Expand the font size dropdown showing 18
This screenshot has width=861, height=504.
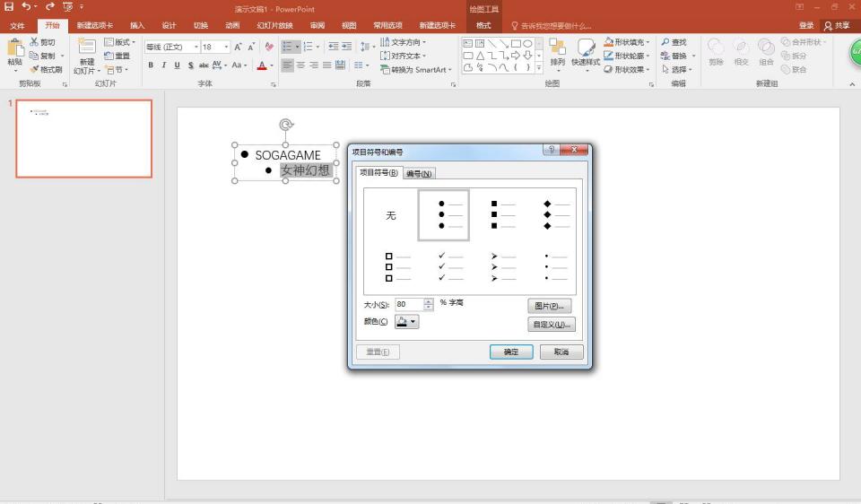coord(226,47)
